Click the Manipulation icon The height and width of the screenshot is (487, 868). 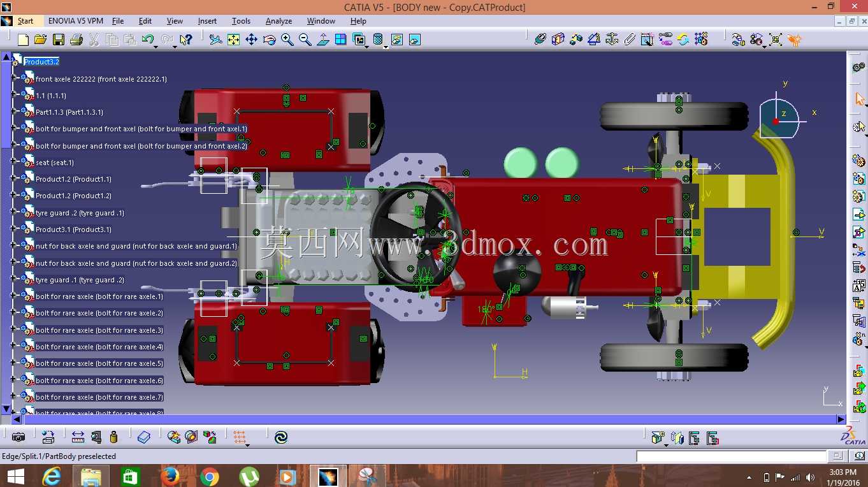pyautogui.click(x=738, y=40)
